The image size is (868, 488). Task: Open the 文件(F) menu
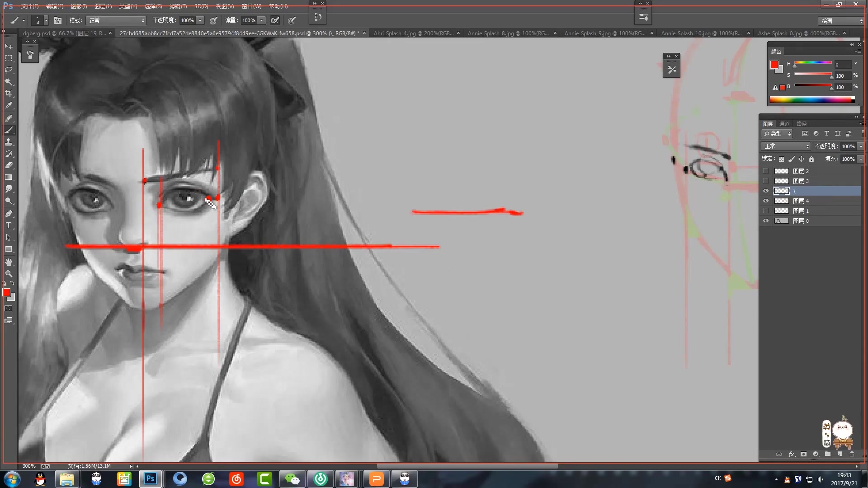click(30, 6)
